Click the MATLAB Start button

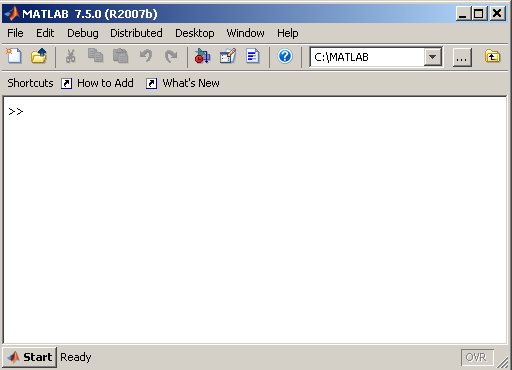30,357
